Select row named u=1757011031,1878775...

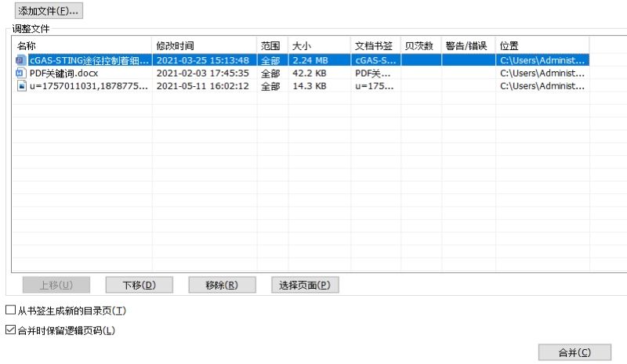89,86
